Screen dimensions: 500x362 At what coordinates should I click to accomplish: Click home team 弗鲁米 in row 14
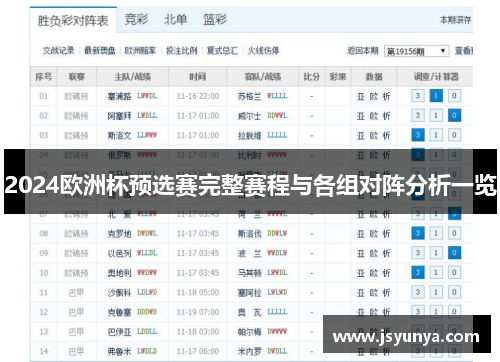click(x=119, y=351)
